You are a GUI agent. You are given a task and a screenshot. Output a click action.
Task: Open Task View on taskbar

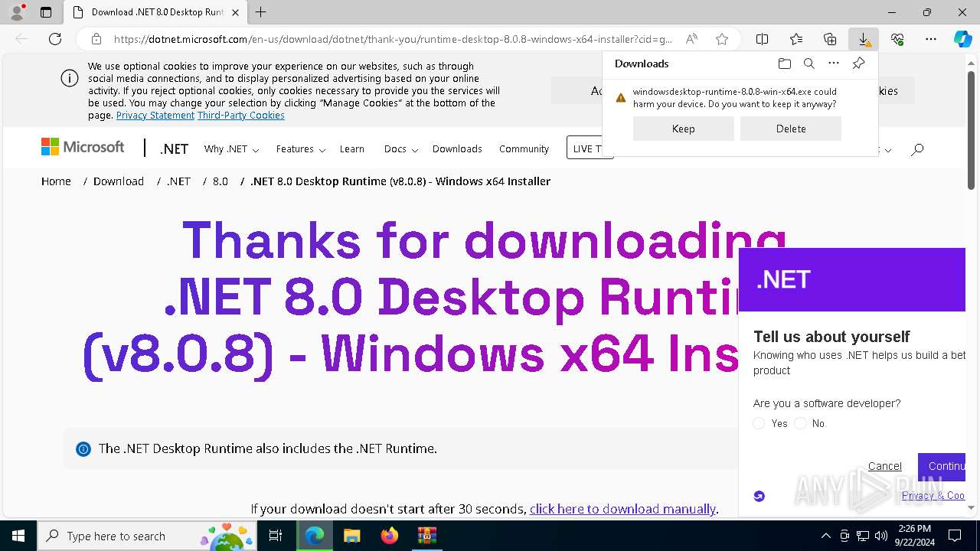pos(276,536)
